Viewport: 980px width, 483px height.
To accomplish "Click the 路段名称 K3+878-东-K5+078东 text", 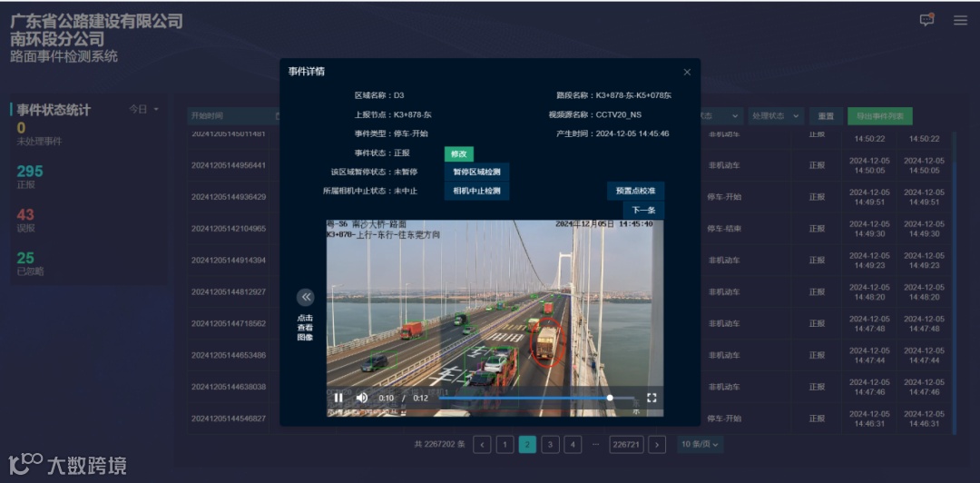I will (613, 95).
